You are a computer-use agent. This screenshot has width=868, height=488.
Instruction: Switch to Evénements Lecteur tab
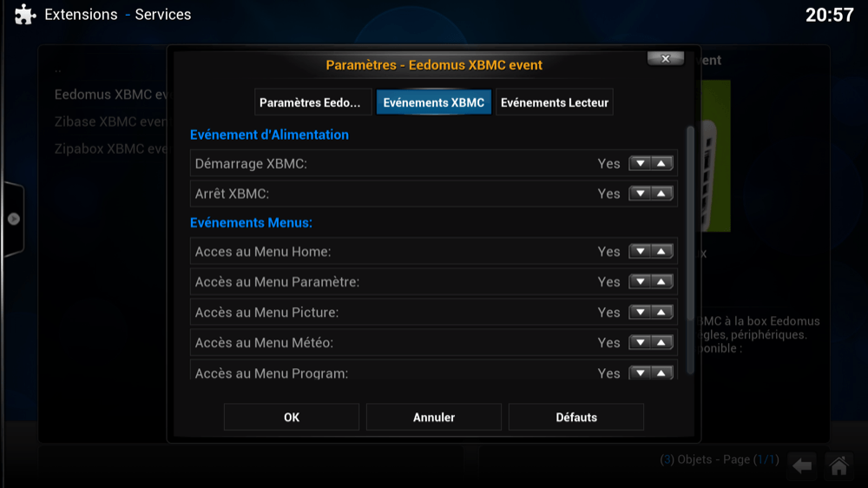(554, 102)
